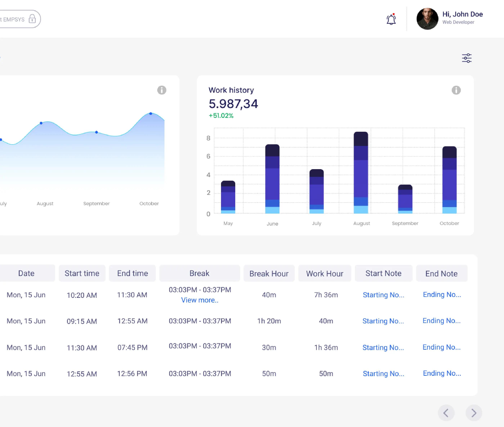Open the Hi, John Doe profile name
This screenshot has width=504, height=427.
[462, 14]
